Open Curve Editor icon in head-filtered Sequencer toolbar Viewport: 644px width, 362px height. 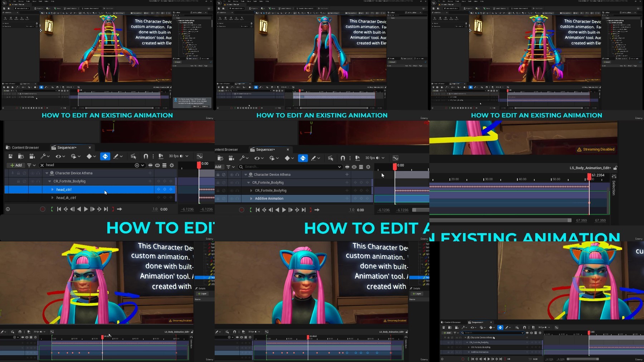(200, 156)
